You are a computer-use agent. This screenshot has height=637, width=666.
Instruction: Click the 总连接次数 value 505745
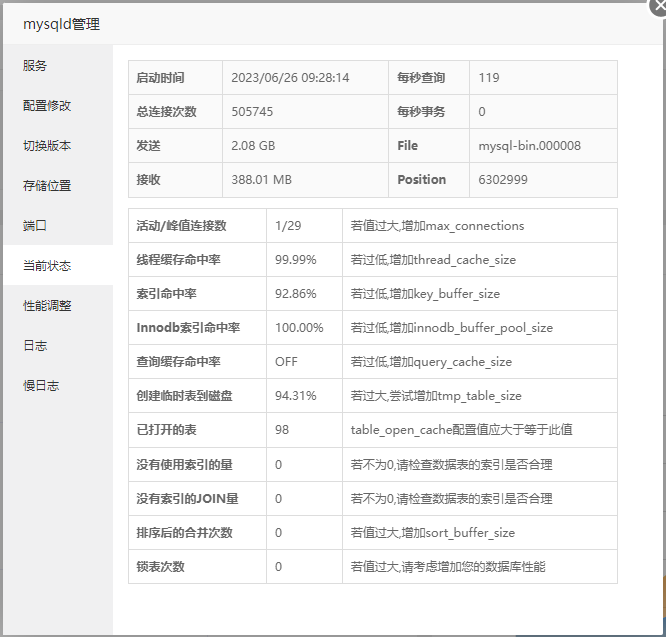click(252, 112)
